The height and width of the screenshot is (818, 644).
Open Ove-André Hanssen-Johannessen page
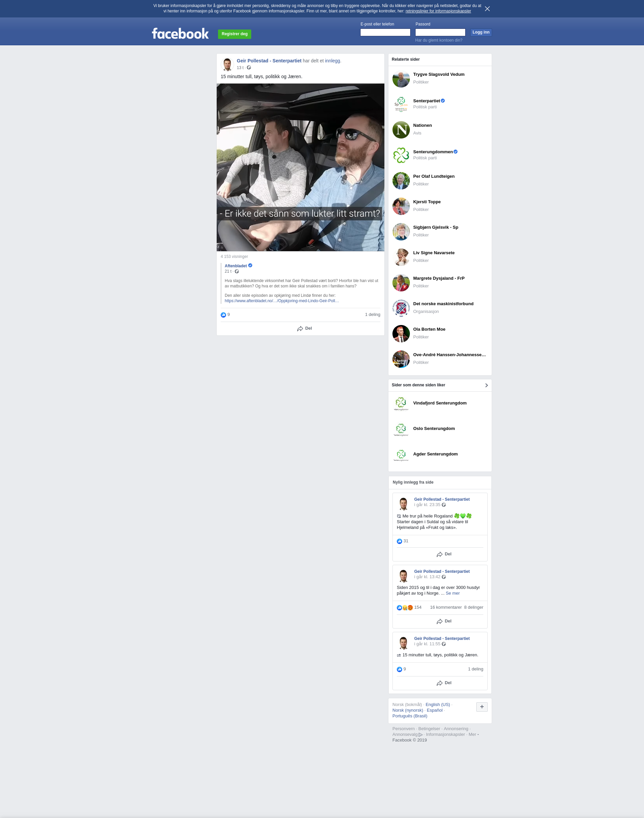(x=449, y=355)
